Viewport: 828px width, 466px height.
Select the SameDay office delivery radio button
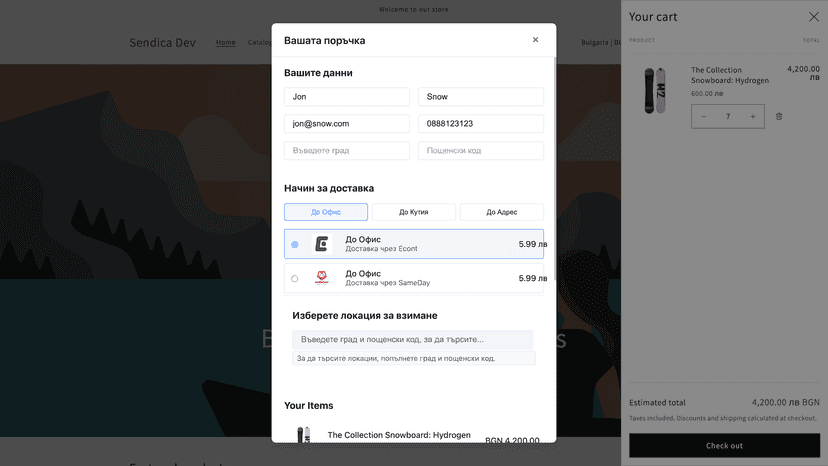[295, 278]
